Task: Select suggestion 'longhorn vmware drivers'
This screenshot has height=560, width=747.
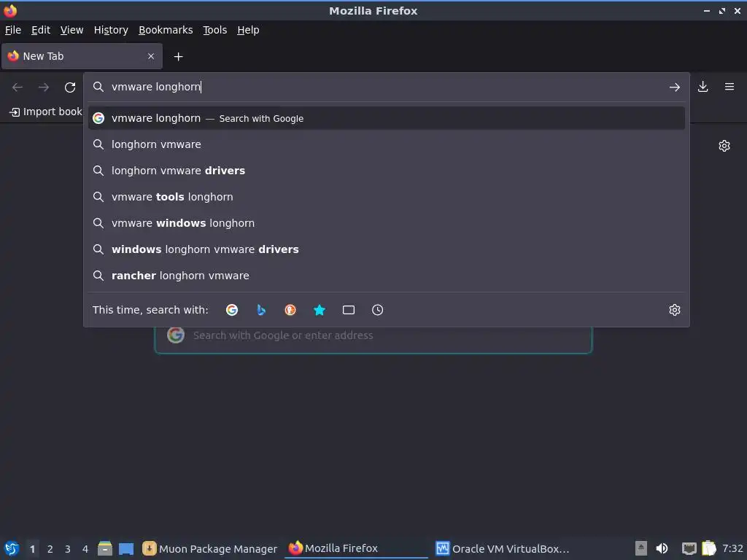Action: coord(387,171)
